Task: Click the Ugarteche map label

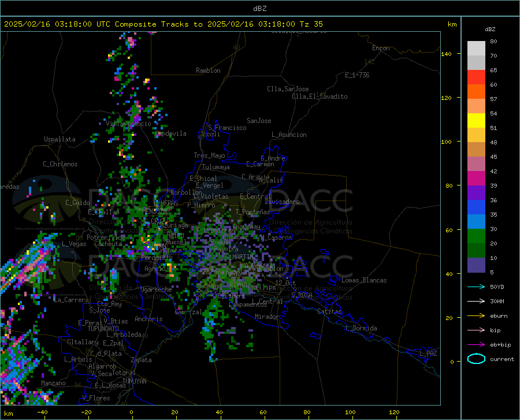Action: [x=156, y=289]
